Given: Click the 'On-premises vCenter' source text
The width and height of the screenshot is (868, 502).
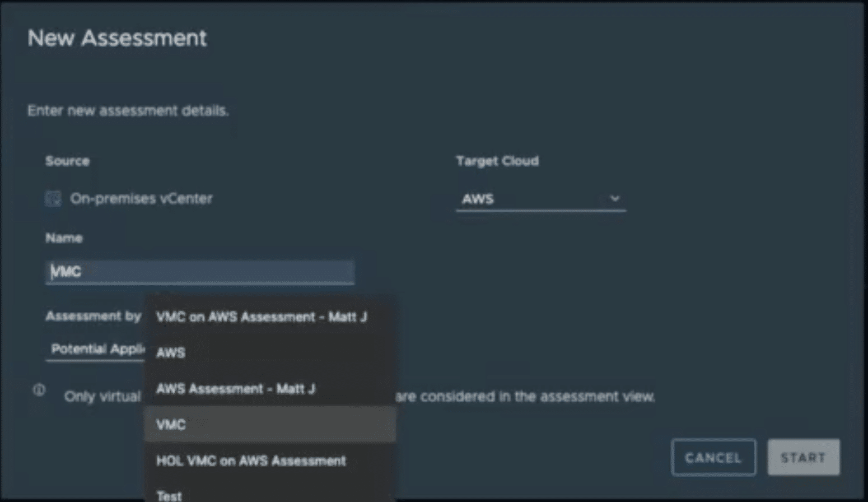Looking at the screenshot, I should 141,198.
